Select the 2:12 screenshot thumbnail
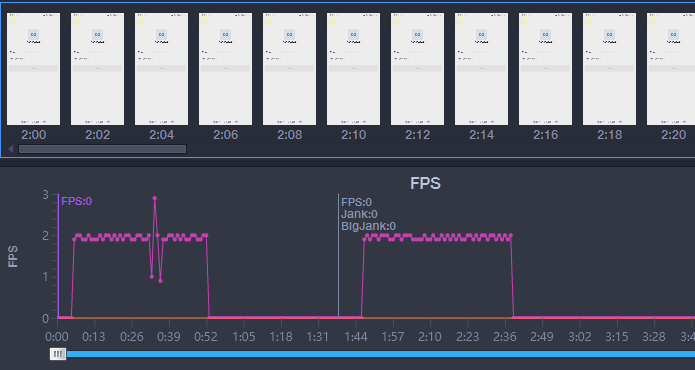The width and height of the screenshot is (695, 370). pos(417,69)
